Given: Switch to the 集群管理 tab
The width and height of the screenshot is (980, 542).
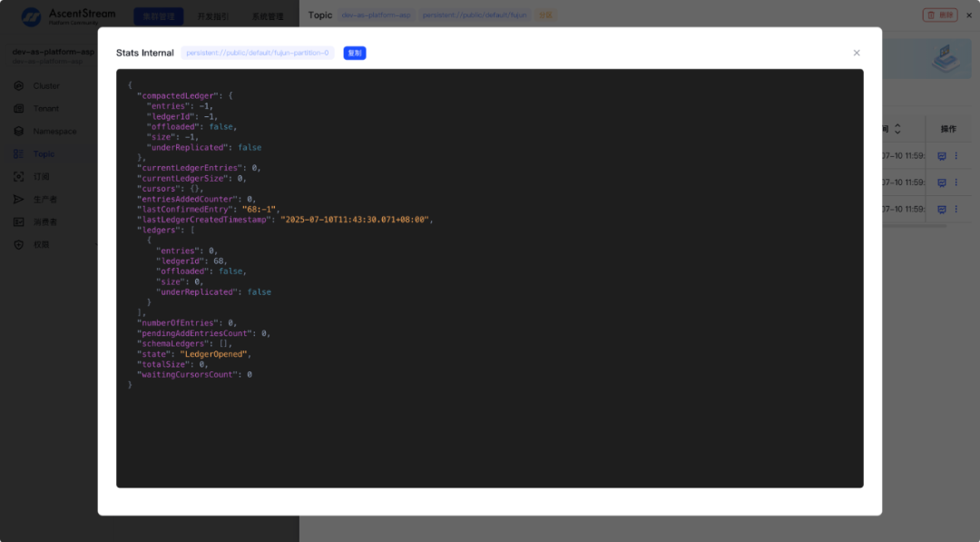Looking at the screenshot, I should (159, 16).
